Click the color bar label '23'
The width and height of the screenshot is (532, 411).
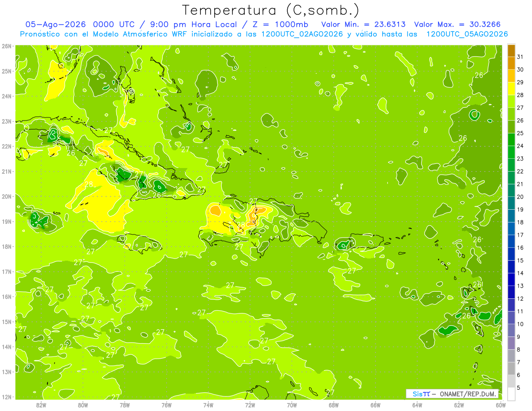pyautogui.click(x=520, y=159)
